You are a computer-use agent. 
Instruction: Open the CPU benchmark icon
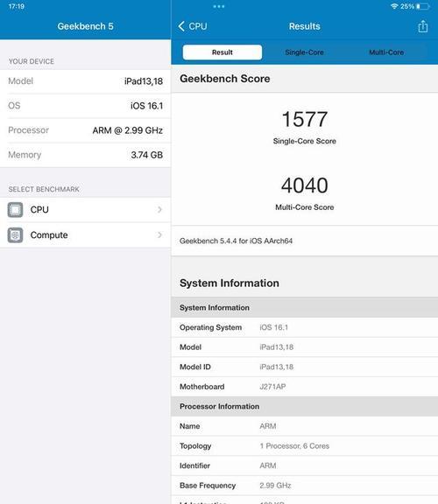pyautogui.click(x=15, y=210)
